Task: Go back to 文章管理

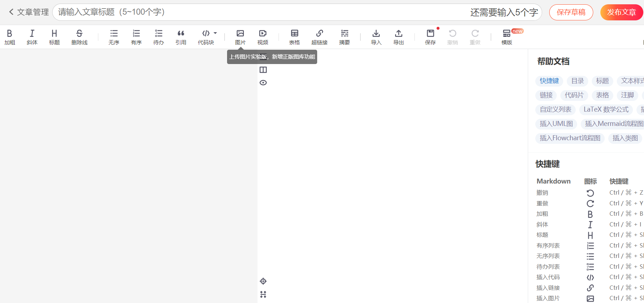Action: tap(29, 12)
